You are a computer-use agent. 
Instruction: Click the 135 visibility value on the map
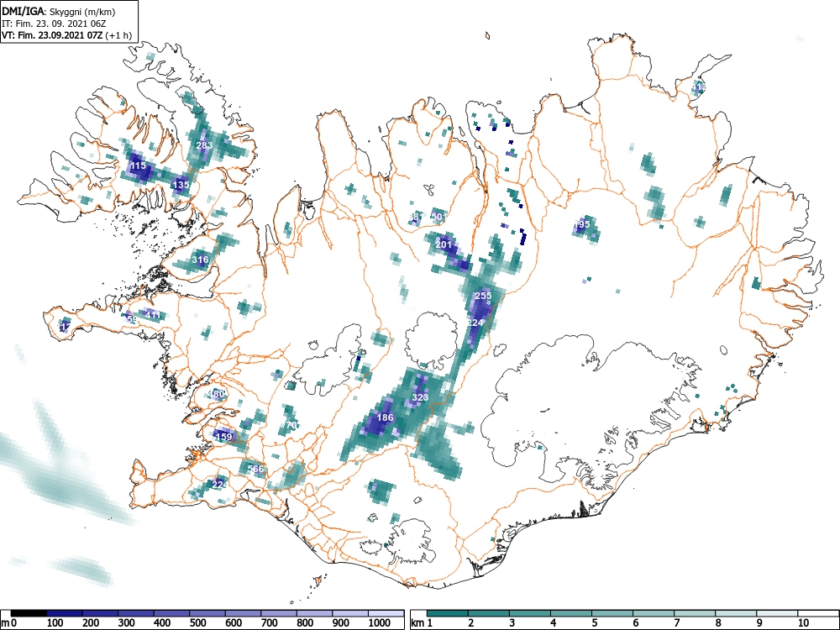(181, 185)
